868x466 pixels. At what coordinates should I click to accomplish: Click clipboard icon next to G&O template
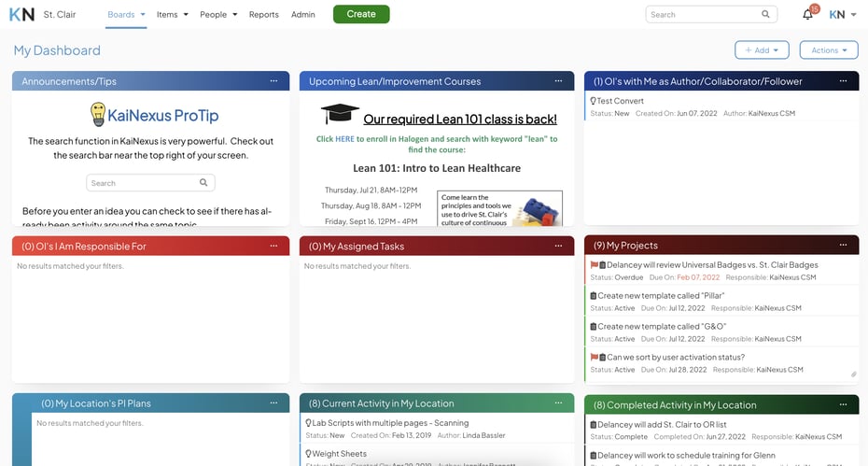click(x=593, y=326)
